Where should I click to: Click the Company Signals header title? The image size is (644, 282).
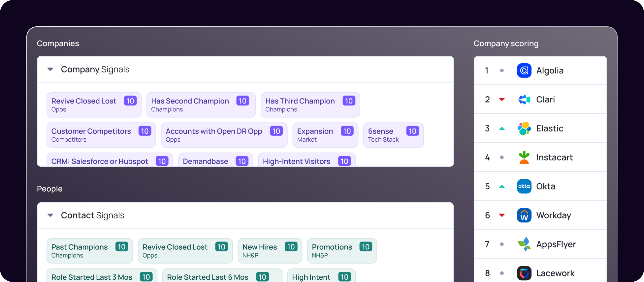[x=95, y=69]
